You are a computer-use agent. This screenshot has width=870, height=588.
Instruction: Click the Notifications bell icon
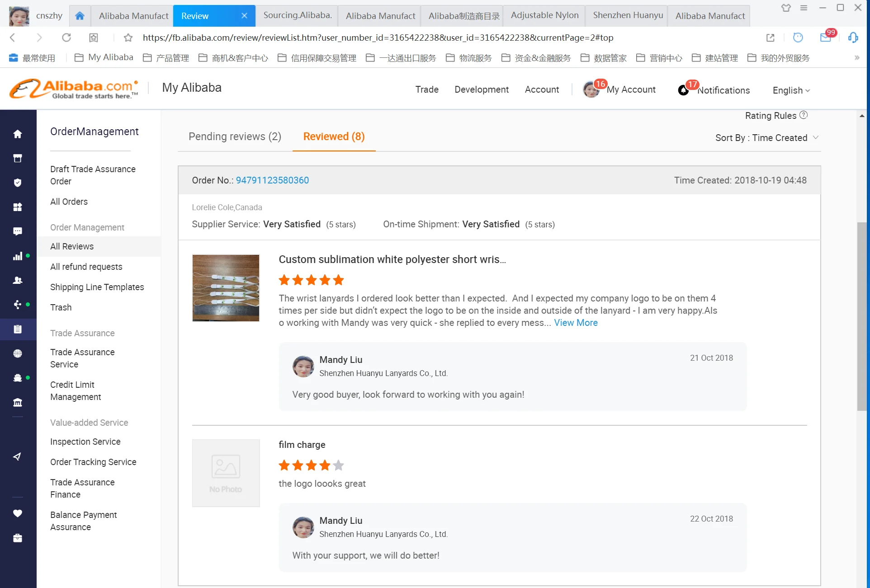pyautogui.click(x=683, y=90)
